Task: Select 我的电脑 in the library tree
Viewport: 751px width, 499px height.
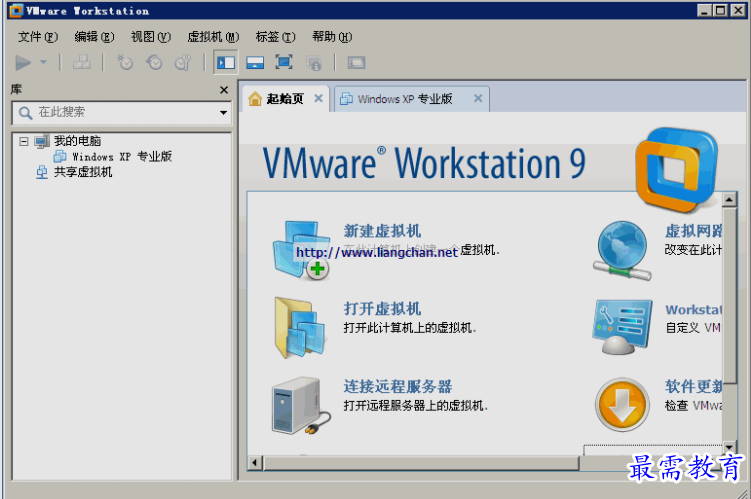Action: [77, 141]
